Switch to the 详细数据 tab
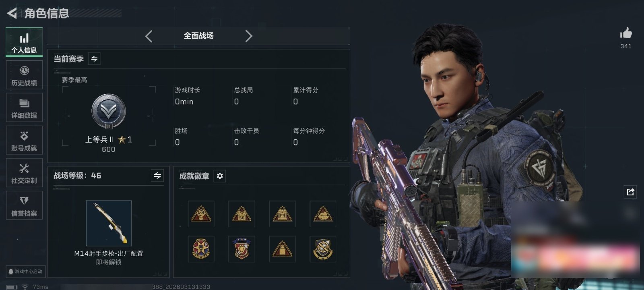This screenshot has width=644, height=290. (24, 108)
